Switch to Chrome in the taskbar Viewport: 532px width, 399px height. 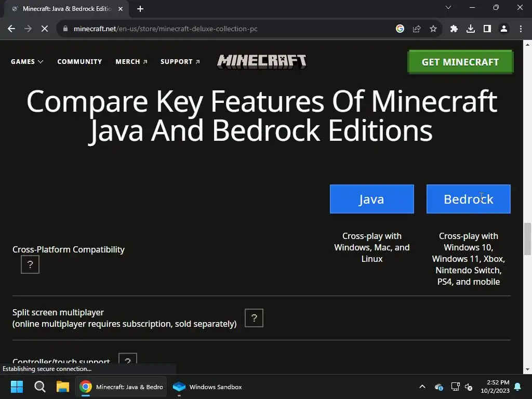(121, 387)
